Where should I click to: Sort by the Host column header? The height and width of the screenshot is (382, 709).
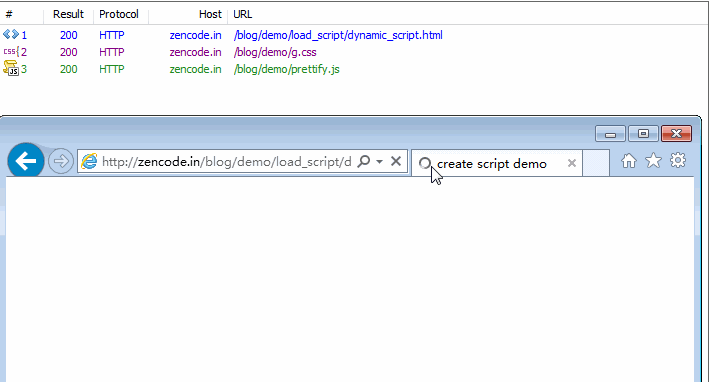[210, 14]
